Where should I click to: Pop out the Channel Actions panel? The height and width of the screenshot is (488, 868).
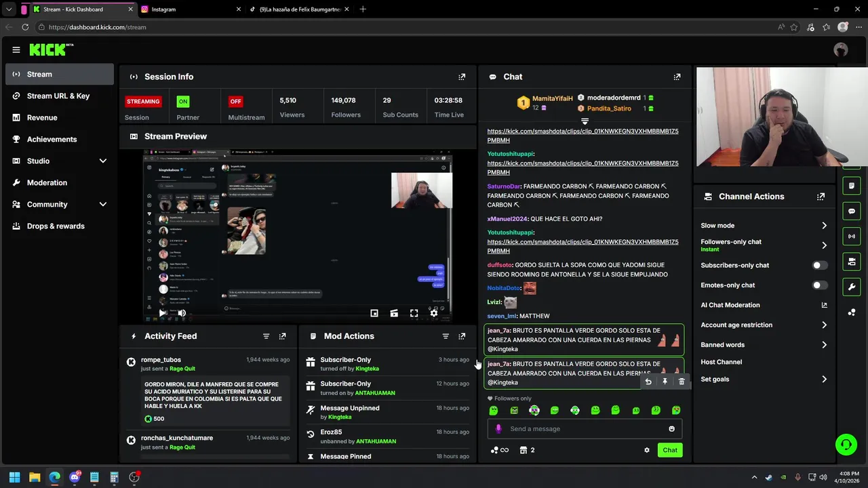821,197
